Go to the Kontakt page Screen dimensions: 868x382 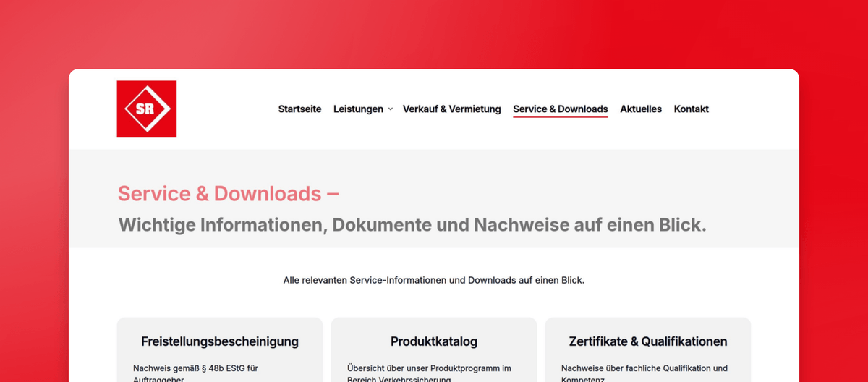click(x=692, y=109)
